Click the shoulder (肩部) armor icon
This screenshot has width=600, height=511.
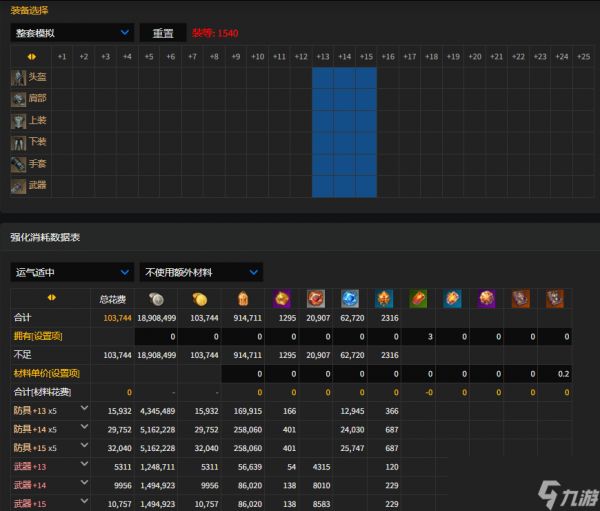coord(18,99)
